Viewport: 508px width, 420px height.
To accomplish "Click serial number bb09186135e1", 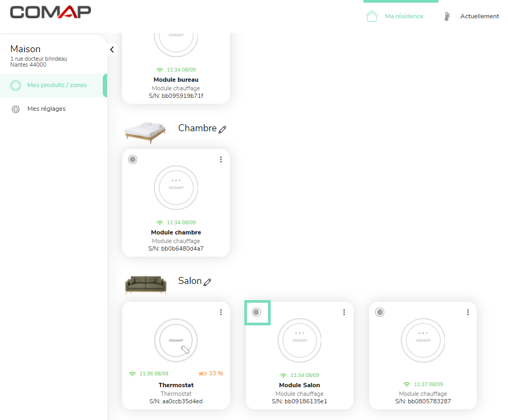I will coord(299,402).
